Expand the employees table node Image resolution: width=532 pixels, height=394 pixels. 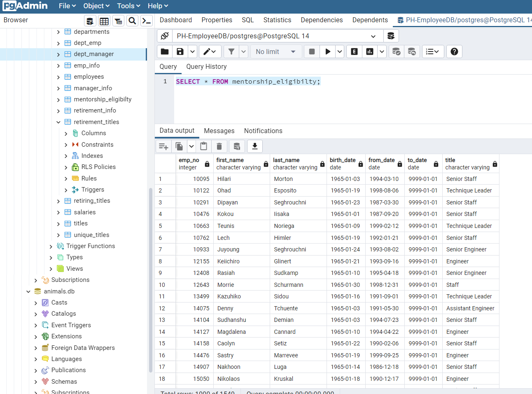(x=58, y=77)
